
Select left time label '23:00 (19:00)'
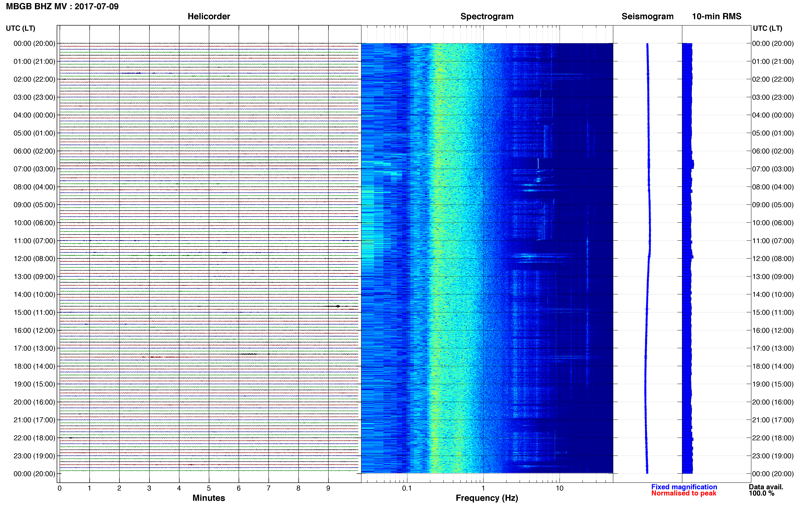(x=34, y=456)
